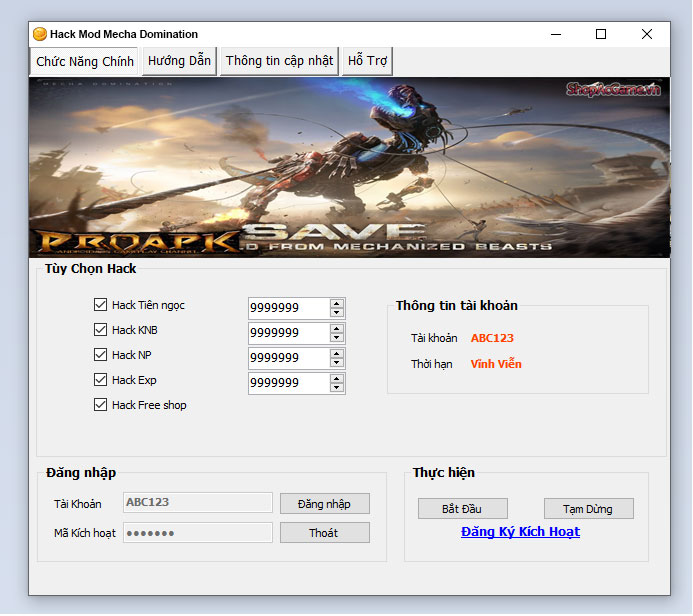This screenshot has height=616, width=693.
Task: Start the hack with Bắt Đầu
Action: pyautogui.click(x=462, y=509)
